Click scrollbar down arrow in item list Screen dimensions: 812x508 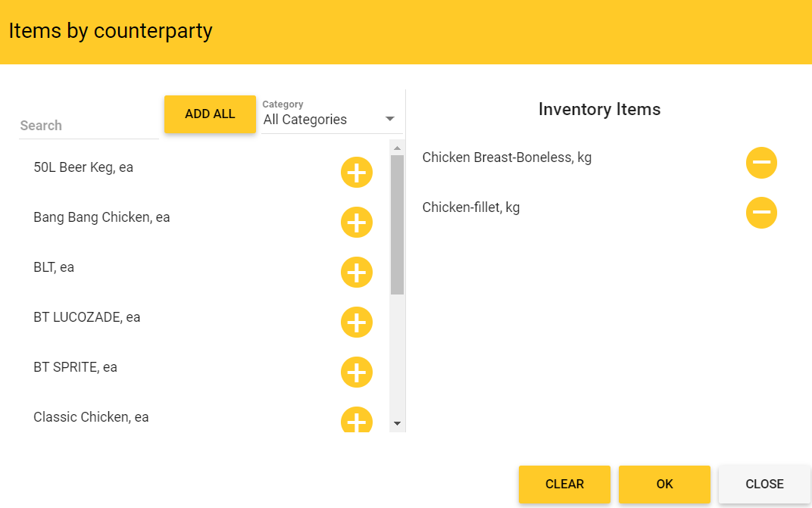point(397,424)
